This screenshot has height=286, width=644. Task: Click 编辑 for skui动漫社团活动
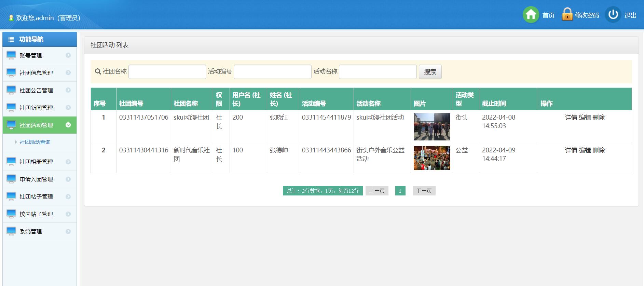click(585, 118)
